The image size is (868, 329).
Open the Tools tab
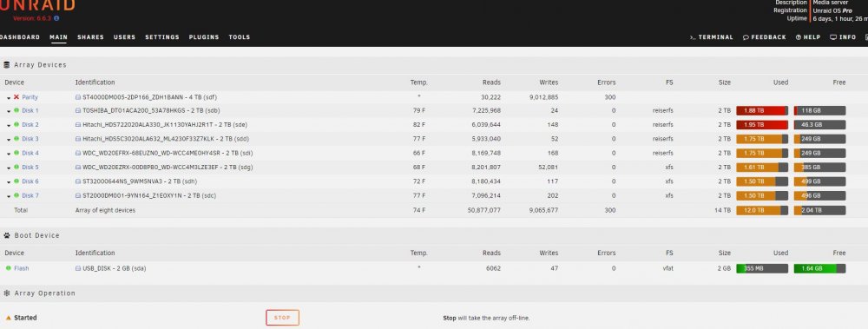[x=240, y=37]
